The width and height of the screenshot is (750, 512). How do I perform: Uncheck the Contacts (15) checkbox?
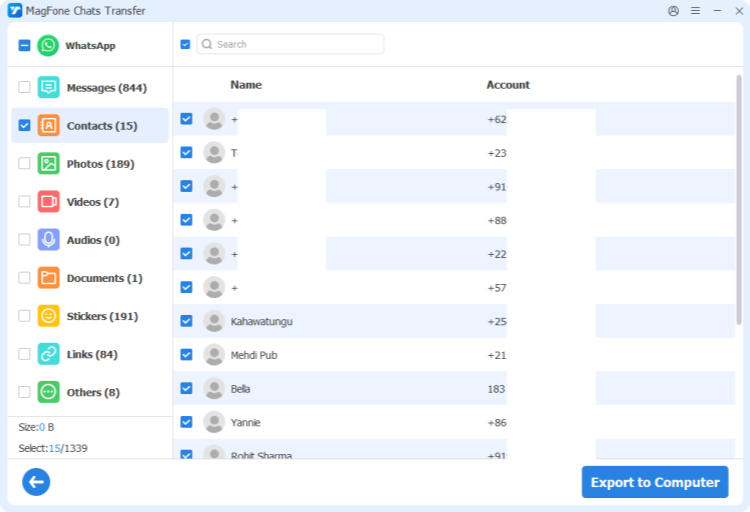tap(24, 126)
